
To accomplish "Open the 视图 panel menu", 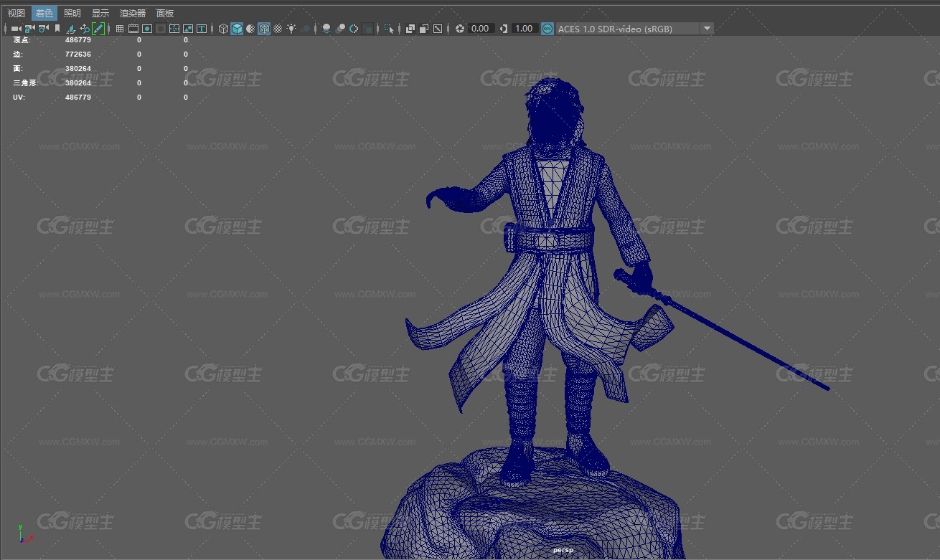I will pyautogui.click(x=17, y=13).
